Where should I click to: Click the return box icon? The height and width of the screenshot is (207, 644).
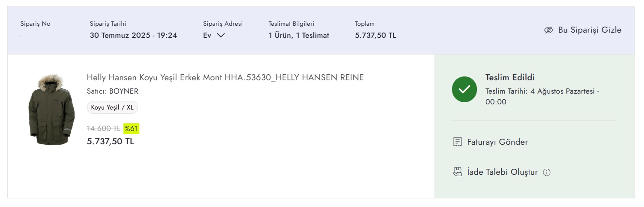[x=458, y=172]
